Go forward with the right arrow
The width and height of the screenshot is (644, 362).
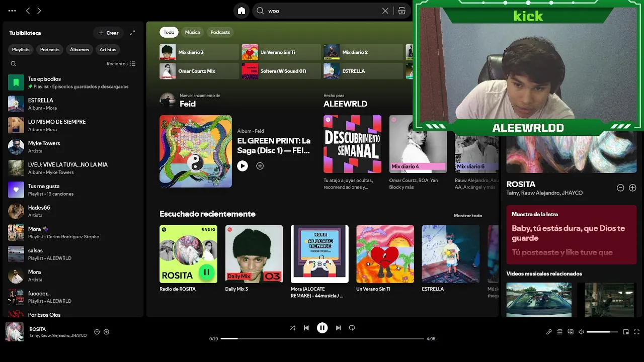pyautogui.click(x=39, y=11)
